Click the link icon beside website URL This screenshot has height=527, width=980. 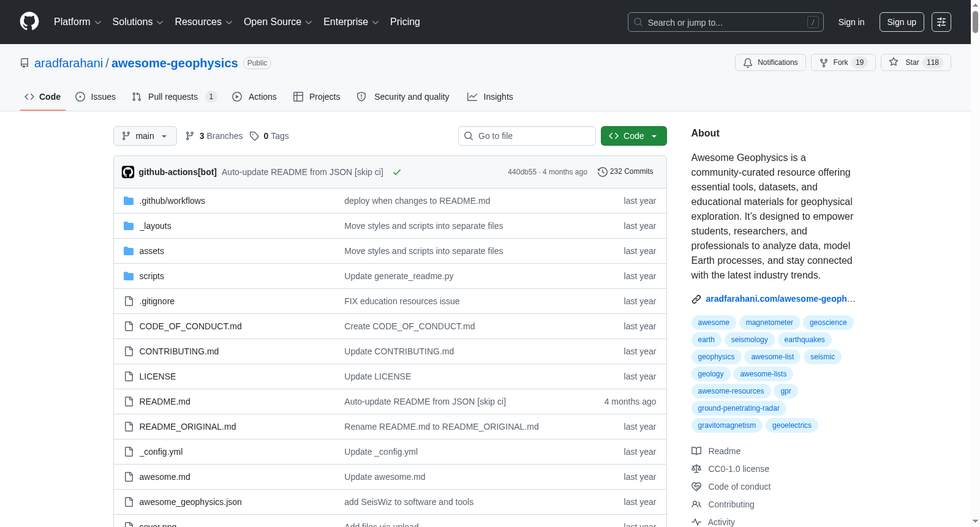tap(696, 299)
